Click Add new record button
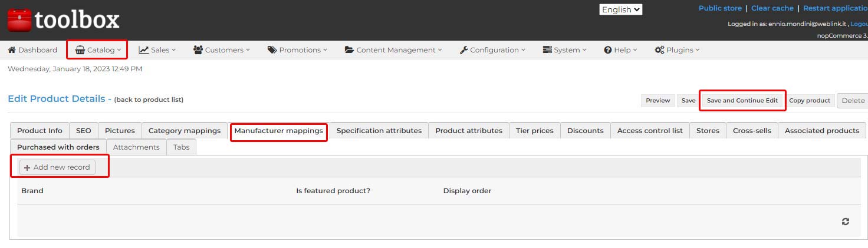This screenshot has height=248, width=868. coord(57,167)
